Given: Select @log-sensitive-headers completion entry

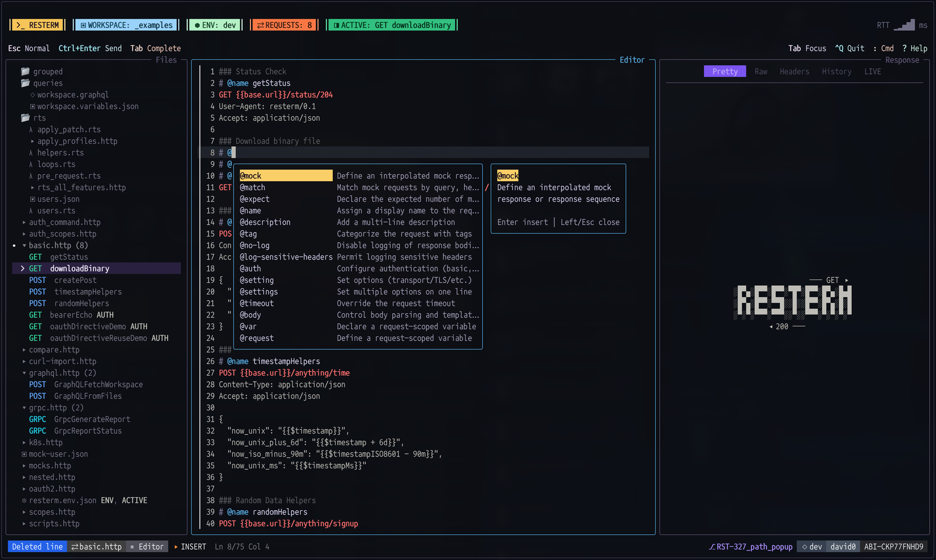Looking at the screenshot, I should coord(359,257).
